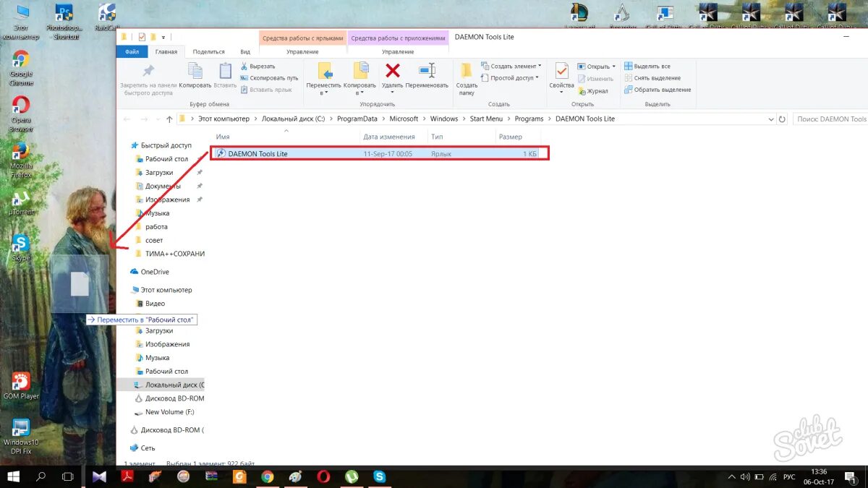The width and height of the screenshot is (868, 488).
Task: Click the Skype desktop icon
Action: [21, 248]
